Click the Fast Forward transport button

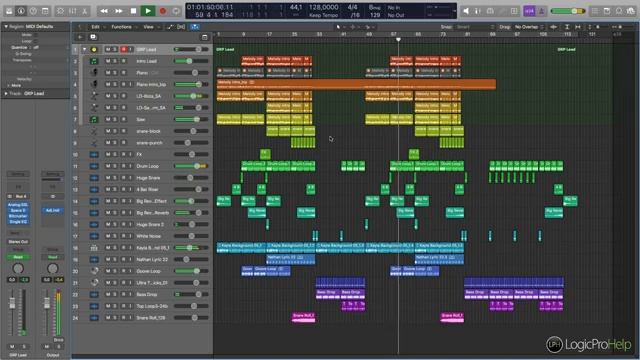coord(118,11)
